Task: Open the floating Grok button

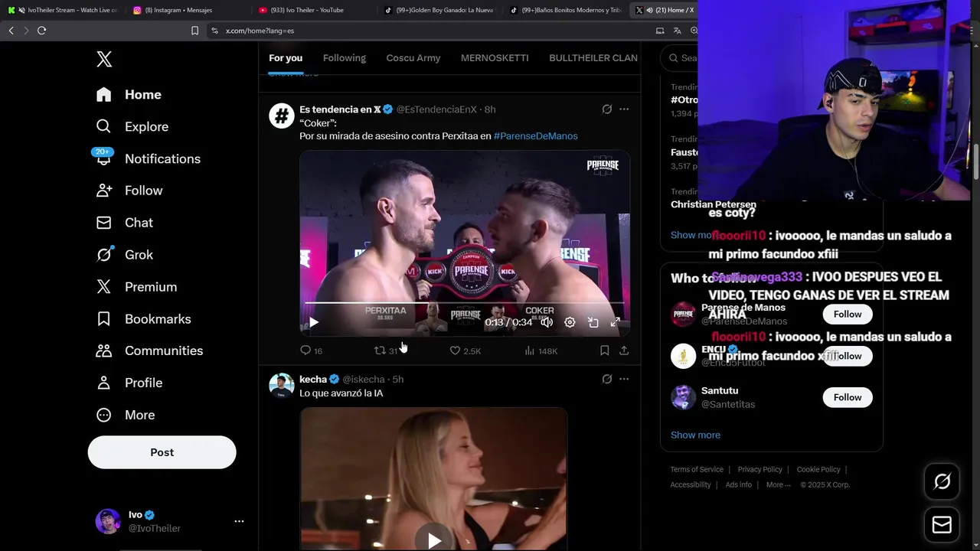Action: 942,481
